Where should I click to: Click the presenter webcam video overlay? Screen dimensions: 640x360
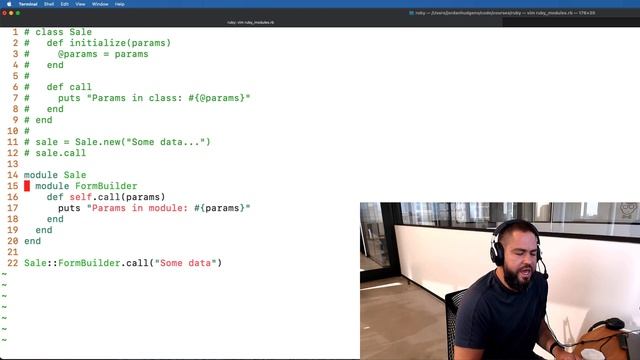tap(500, 281)
